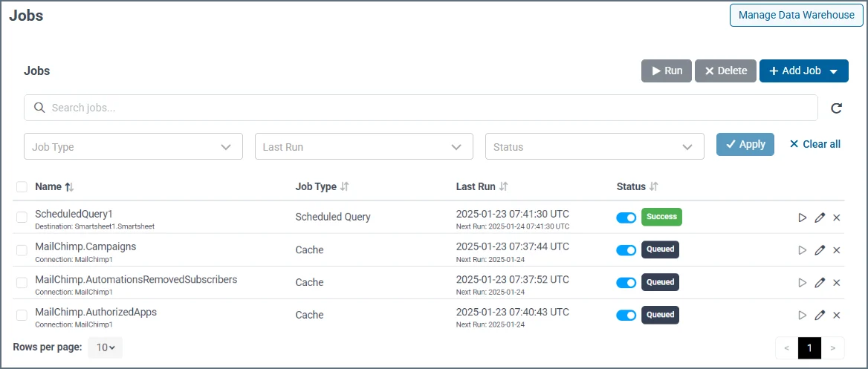Screen dimensions: 868x369
Task: Apply the selected filters
Action: pyautogui.click(x=745, y=144)
